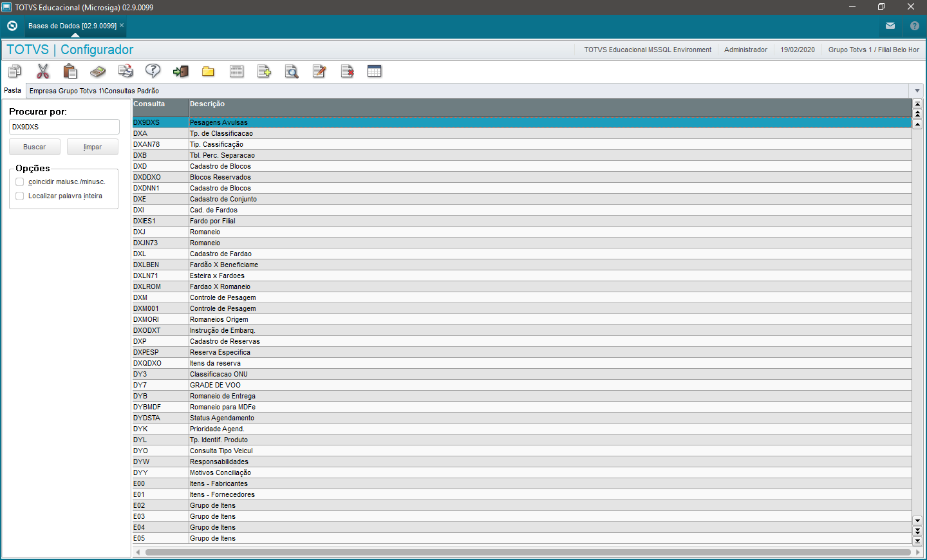Jump to first record with top arrow

click(x=917, y=103)
